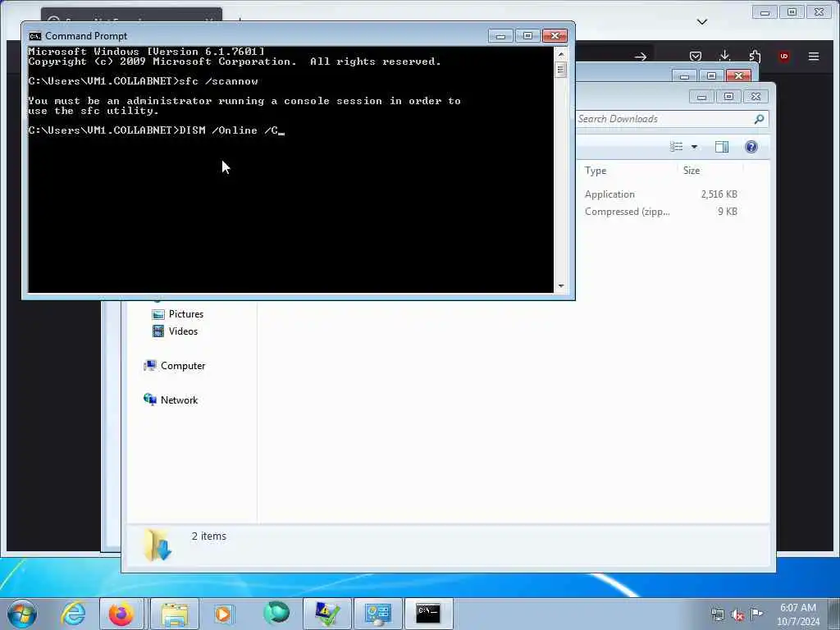Expand Firefox's list all tabs chevron

point(702,22)
